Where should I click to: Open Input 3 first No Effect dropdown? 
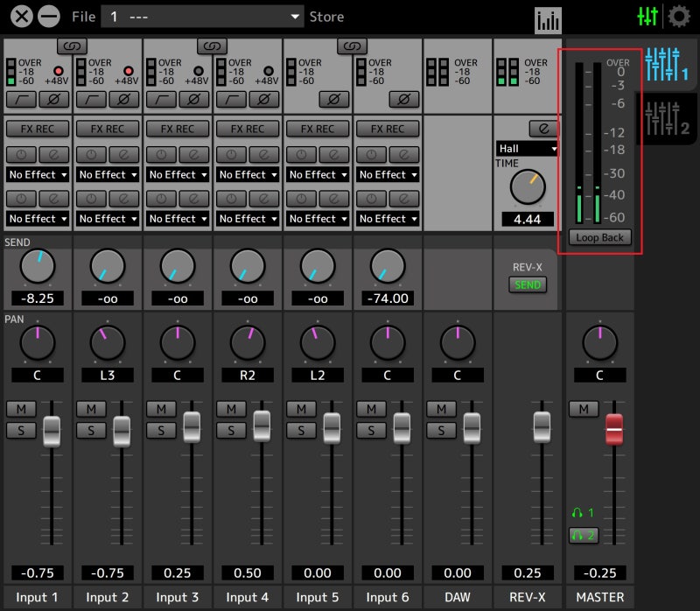(178, 175)
